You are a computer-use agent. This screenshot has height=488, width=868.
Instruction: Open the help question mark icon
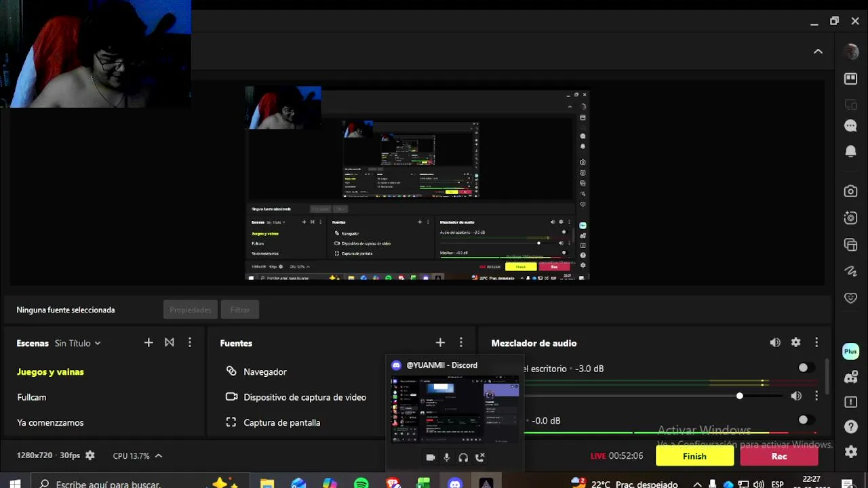click(x=850, y=427)
